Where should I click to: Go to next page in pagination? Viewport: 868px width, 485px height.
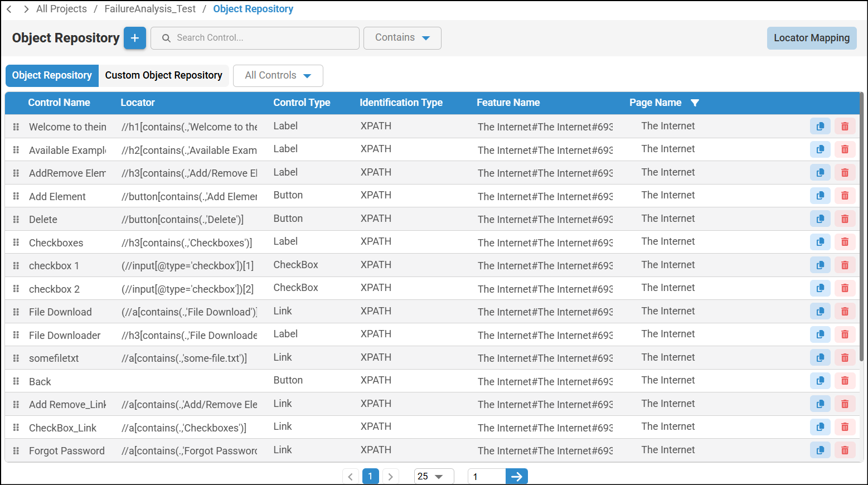point(390,477)
